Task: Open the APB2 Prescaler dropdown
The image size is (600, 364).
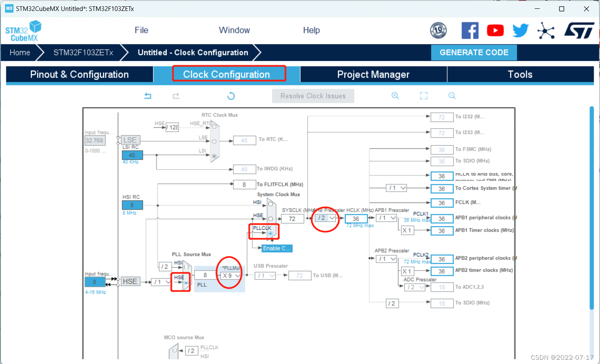Action: point(386,259)
